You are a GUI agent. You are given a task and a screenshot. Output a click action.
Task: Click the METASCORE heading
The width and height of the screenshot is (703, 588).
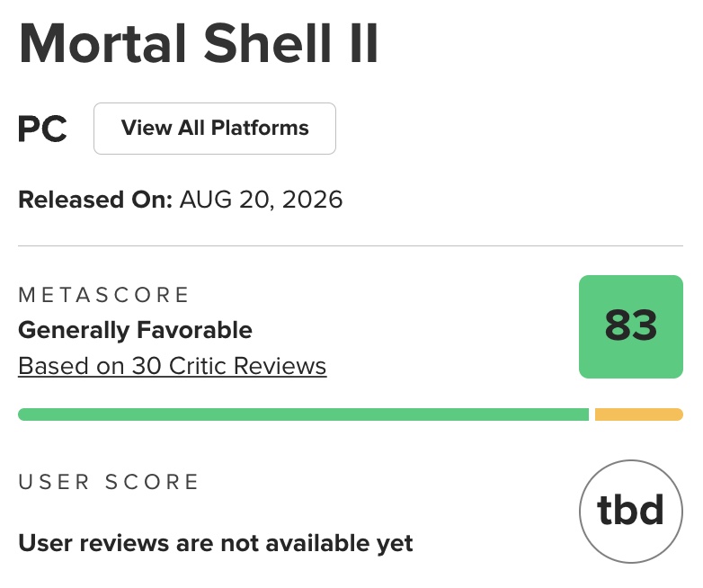[x=103, y=295]
